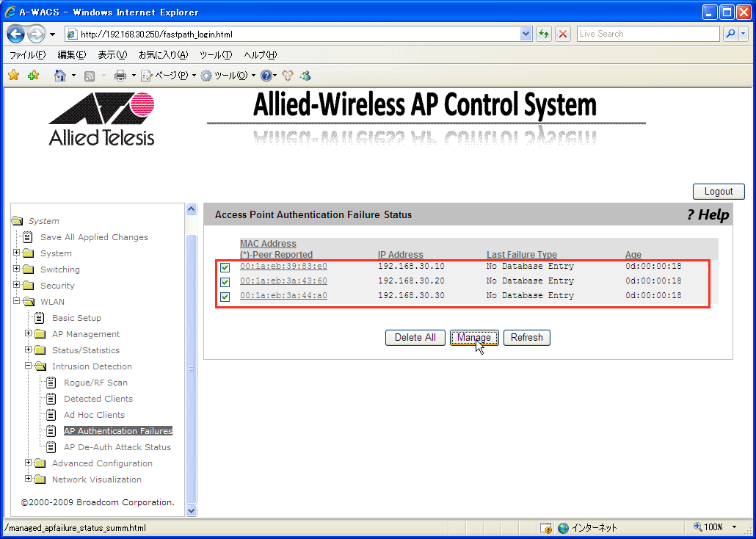
Task: Toggle checkbox for 00:1a:eb:39:83:e0
Action: coord(225,267)
